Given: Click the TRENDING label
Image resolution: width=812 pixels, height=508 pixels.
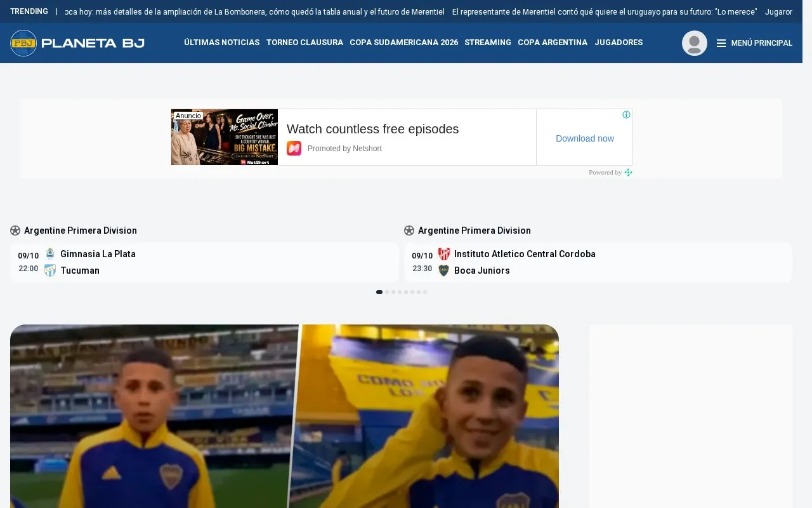Looking at the screenshot, I should 29,11.
